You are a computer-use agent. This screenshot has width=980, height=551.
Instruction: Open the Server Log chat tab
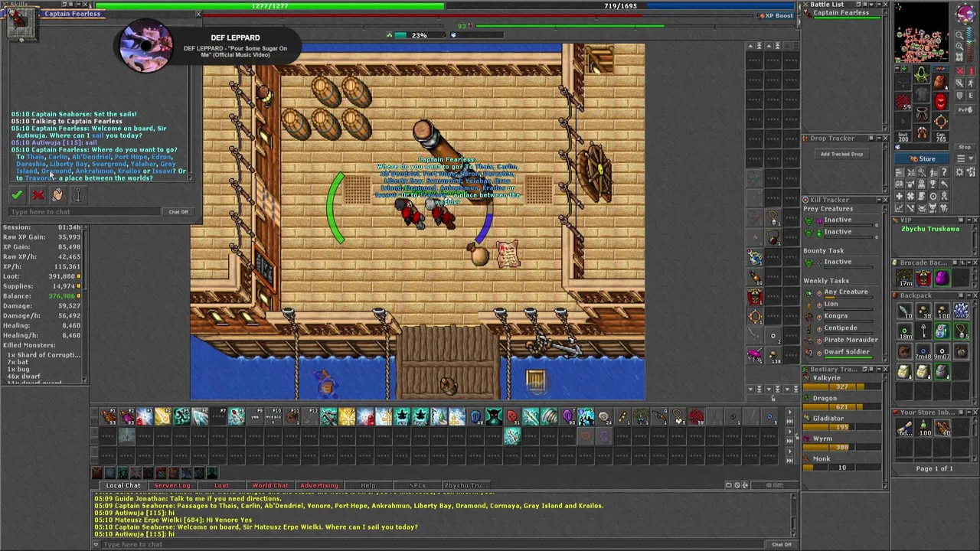point(172,485)
